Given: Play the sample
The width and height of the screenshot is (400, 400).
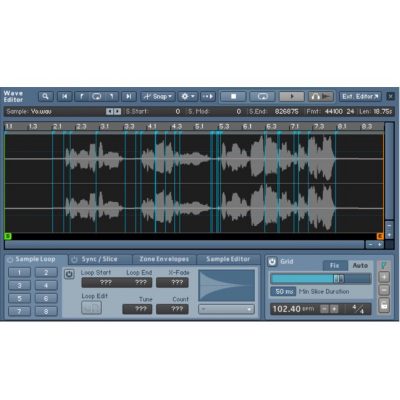Looking at the screenshot, I should point(292,97).
